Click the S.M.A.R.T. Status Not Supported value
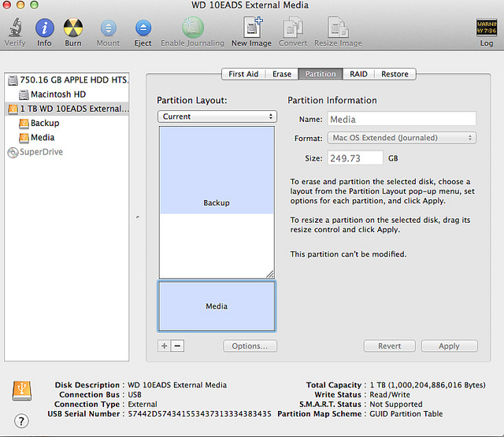The width and height of the screenshot is (504, 437). (x=396, y=404)
